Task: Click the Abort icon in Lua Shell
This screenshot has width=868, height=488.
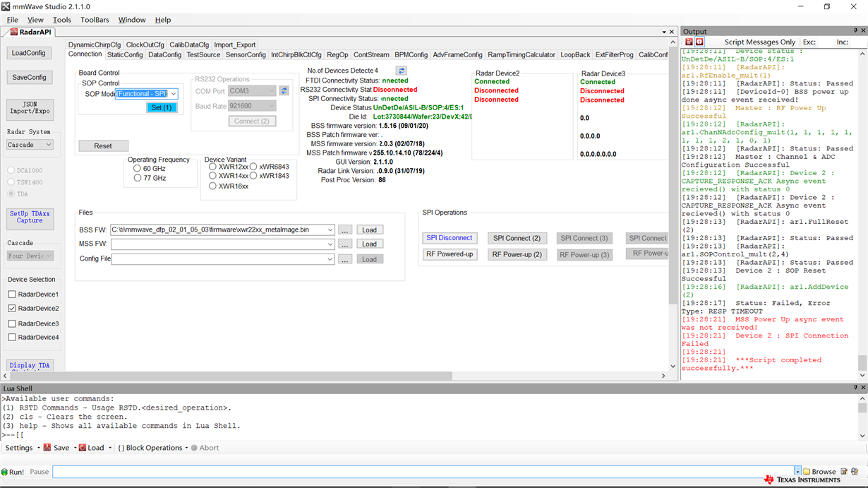Action: [x=195, y=448]
